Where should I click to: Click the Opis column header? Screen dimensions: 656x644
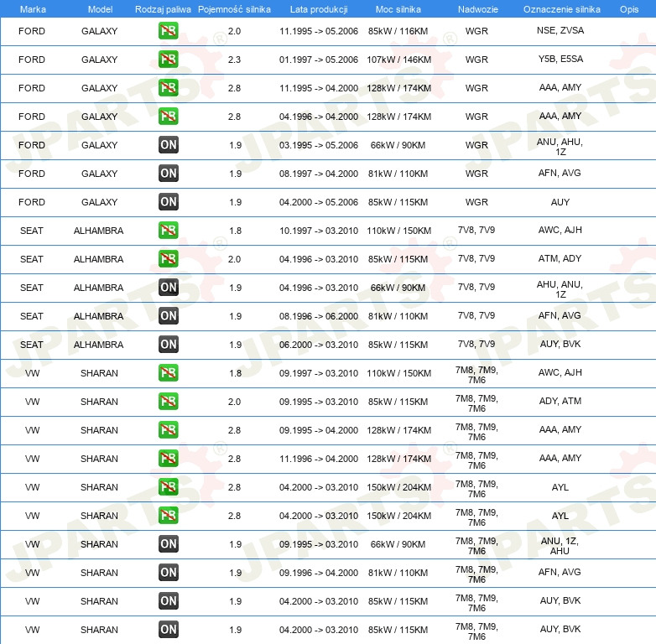pos(629,9)
